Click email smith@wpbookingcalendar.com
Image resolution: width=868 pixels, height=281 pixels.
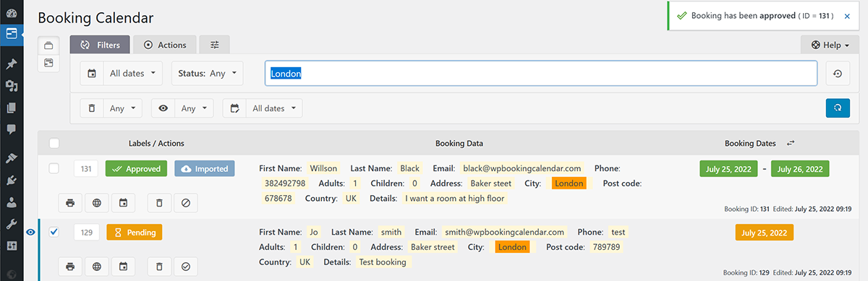[x=504, y=232]
